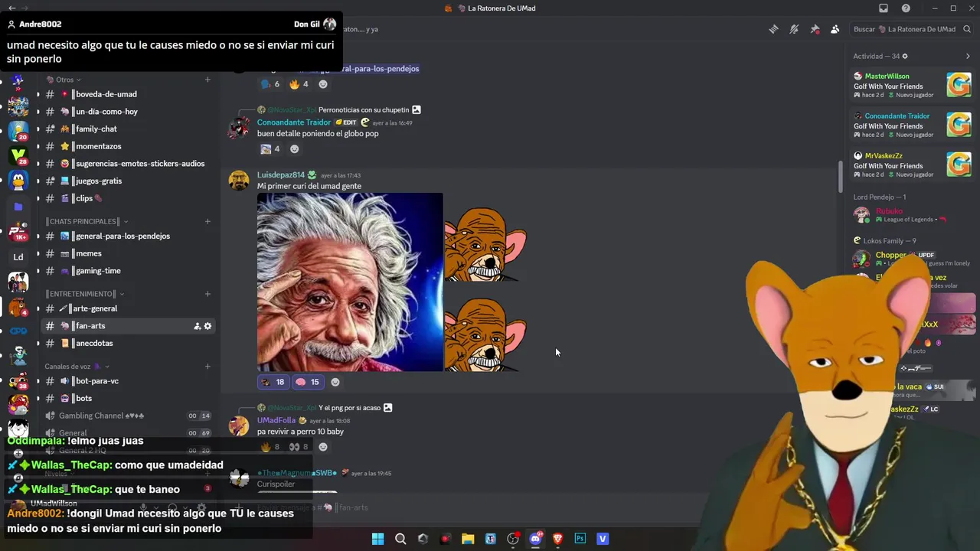This screenshot has height=551, width=980.
Task: Add channel to CHATS PRINCIPALES category
Action: (x=207, y=221)
